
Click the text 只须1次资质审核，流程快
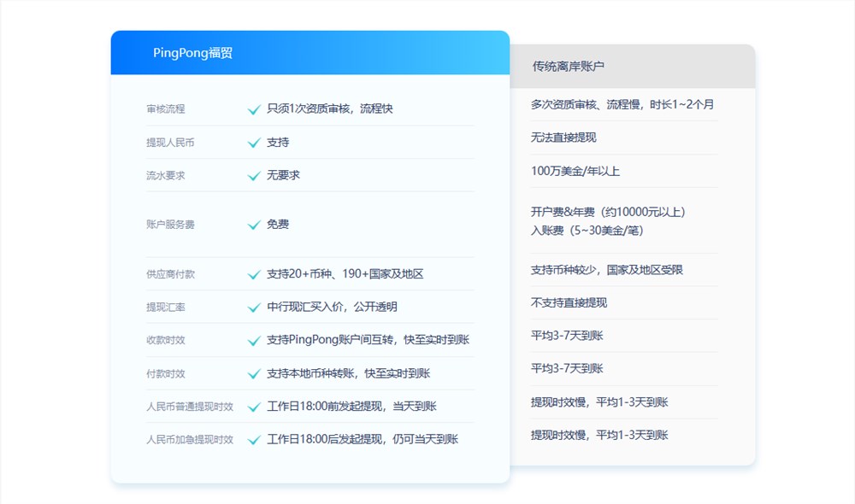[x=330, y=108]
